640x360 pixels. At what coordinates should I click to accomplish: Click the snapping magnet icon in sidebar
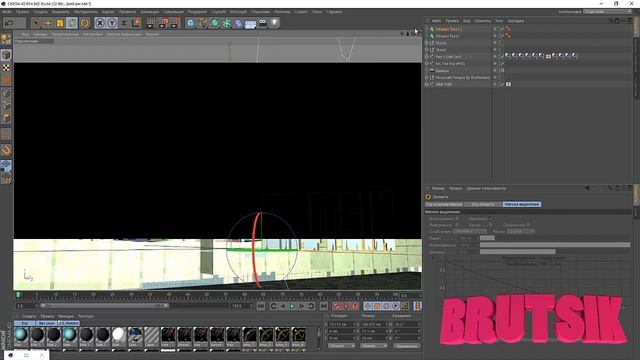[x=6, y=150]
